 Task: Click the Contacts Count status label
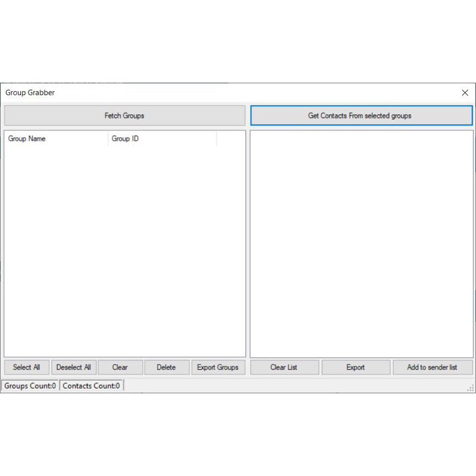(92, 386)
